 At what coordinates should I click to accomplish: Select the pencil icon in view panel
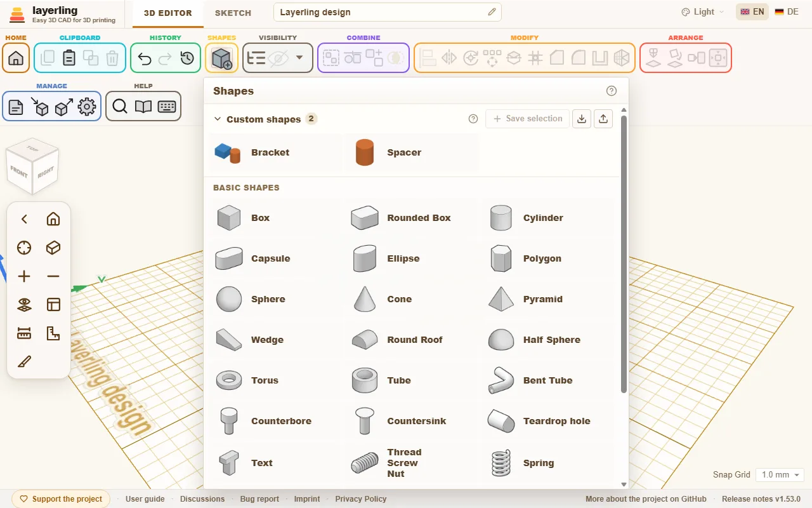24,362
